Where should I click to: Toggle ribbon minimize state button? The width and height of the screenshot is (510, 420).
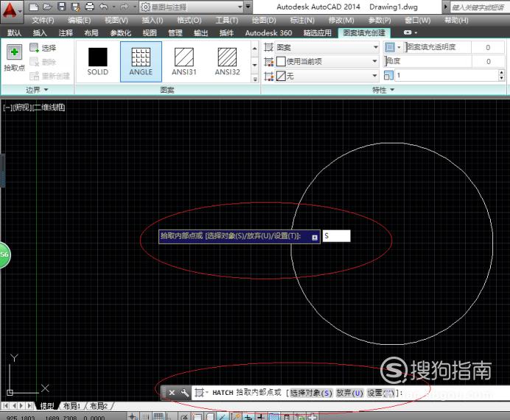(x=408, y=32)
